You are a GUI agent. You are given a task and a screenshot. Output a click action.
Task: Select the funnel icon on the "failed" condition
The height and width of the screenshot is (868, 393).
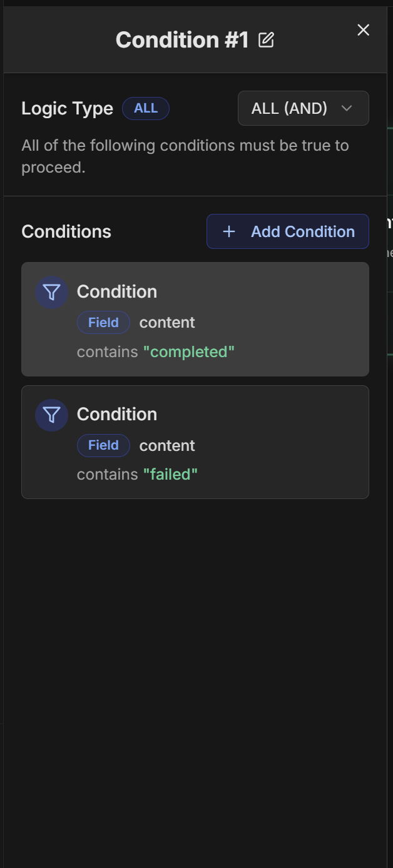[x=51, y=415]
